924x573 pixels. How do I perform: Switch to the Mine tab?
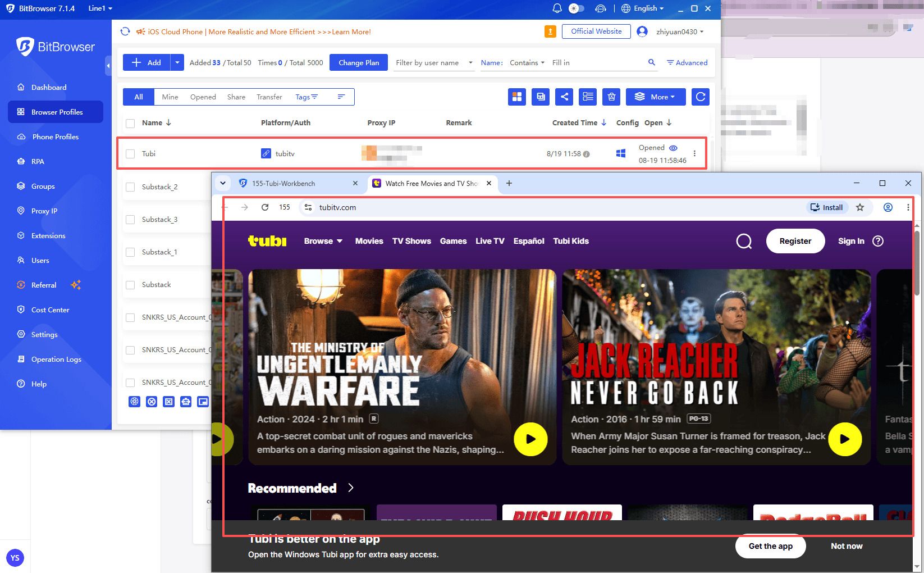[x=170, y=97]
